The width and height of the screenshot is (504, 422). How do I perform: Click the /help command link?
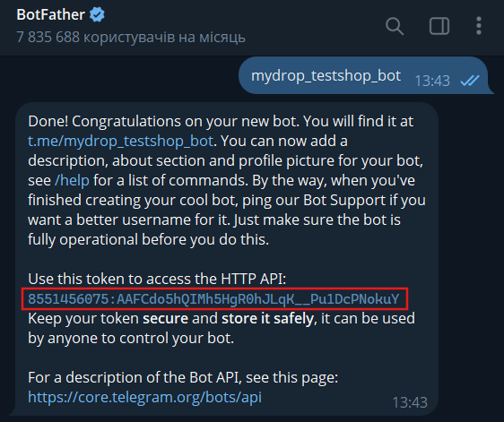click(x=72, y=180)
